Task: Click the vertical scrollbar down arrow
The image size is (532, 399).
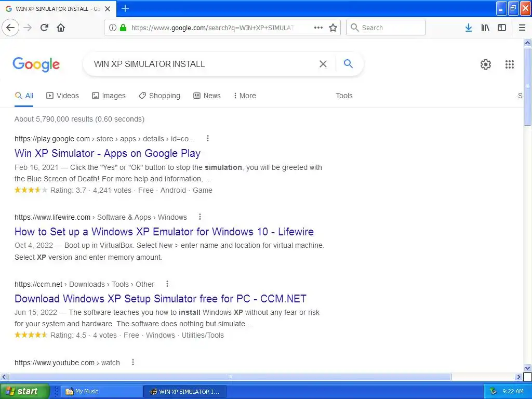Action: (x=528, y=368)
